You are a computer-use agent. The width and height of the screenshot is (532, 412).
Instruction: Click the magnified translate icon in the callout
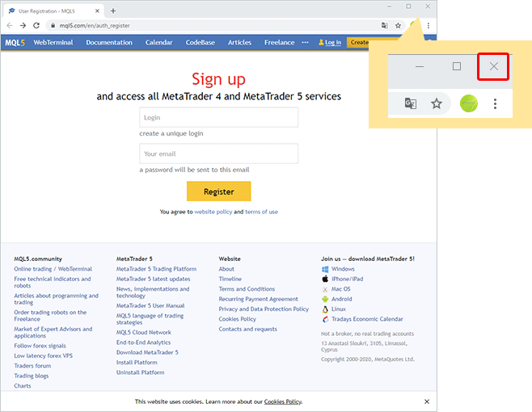pos(411,103)
